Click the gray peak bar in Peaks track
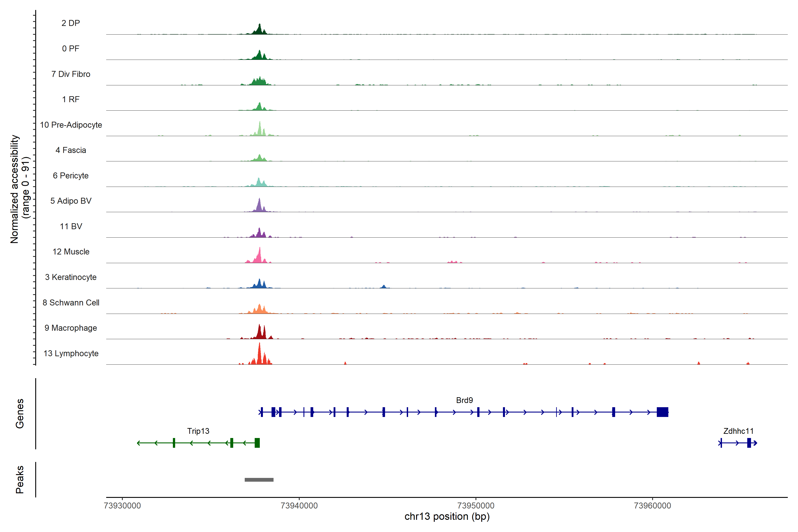 pos(259,479)
